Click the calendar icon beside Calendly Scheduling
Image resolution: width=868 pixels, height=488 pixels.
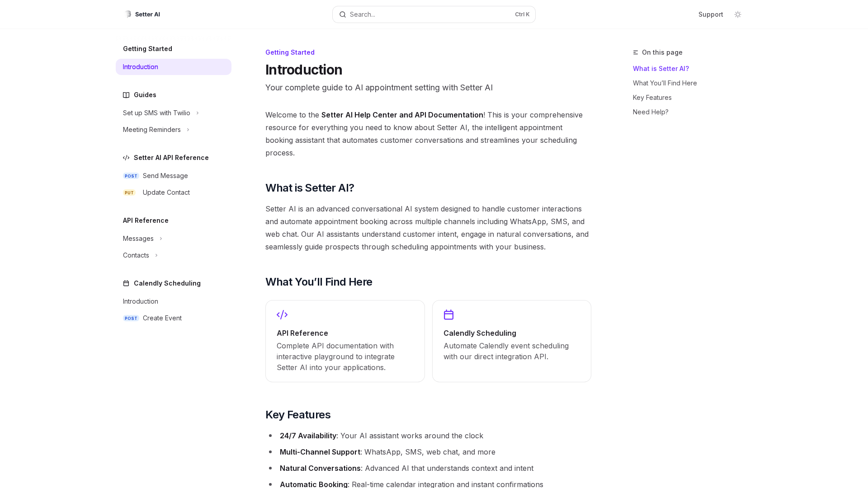(x=126, y=283)
